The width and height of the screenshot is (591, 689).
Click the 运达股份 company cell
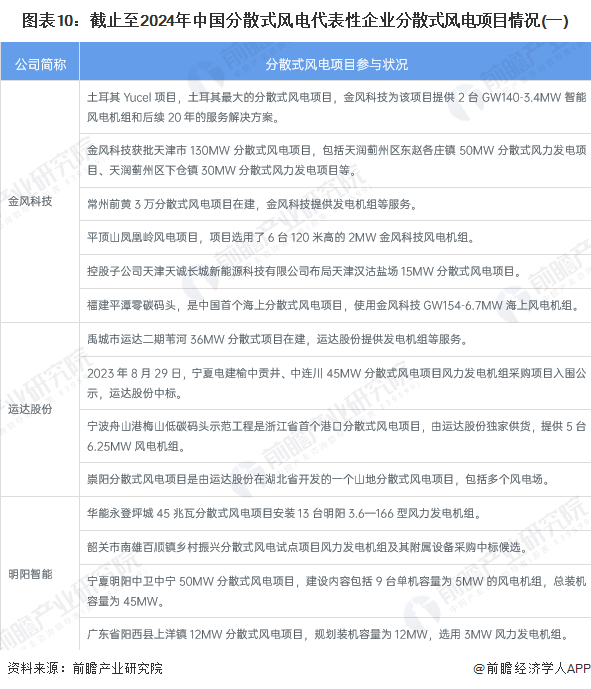click(x=40, y=409)
